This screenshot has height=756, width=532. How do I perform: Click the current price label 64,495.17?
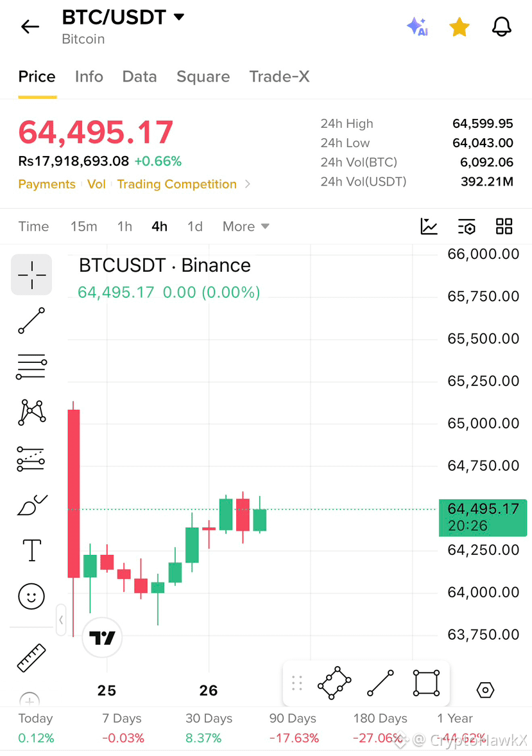pyautogui.click(x=483, y=517)
